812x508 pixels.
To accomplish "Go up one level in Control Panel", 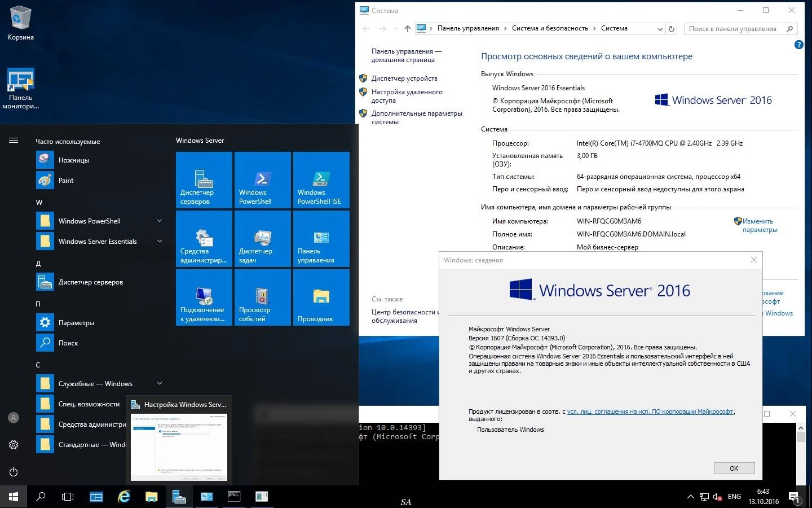I will [408, 29].
